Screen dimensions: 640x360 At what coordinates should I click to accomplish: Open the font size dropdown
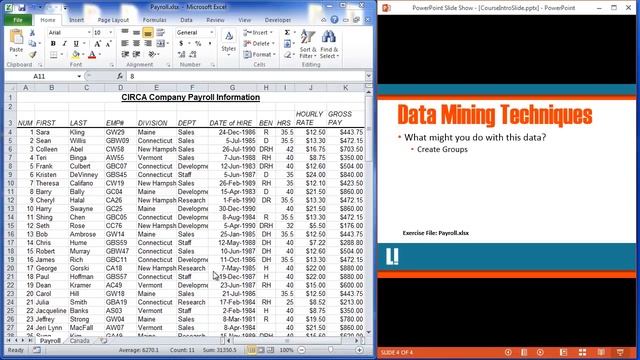[111, 33]
